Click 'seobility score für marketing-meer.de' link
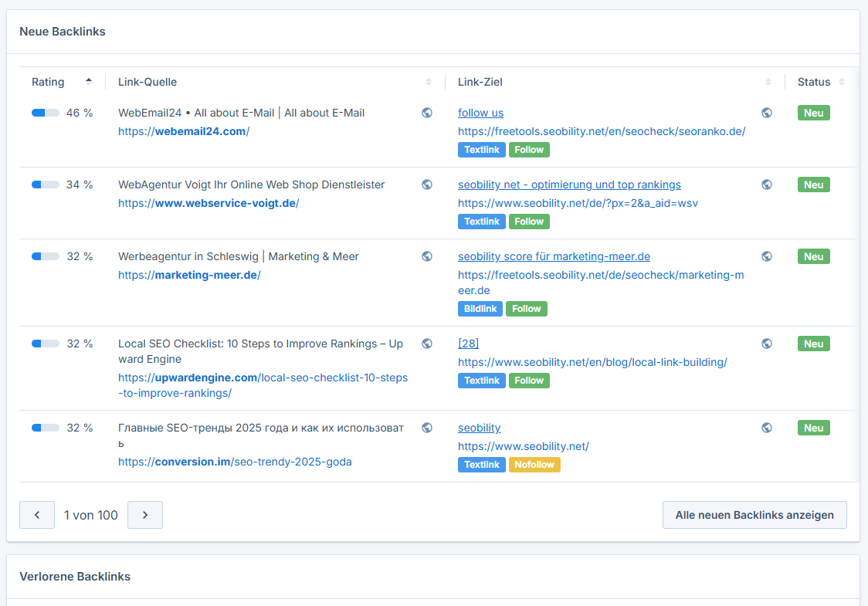The width and height of the screenshot is (868, 606). [554, 256]
